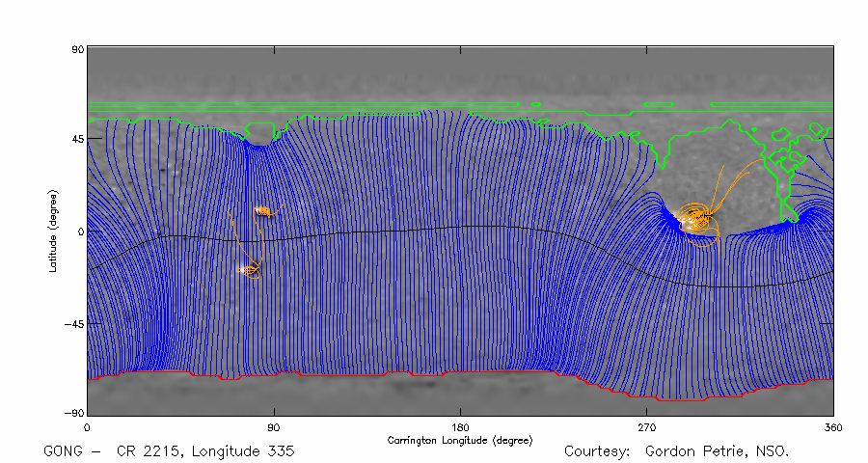Click the small orange loops just north of equator near longitude 85
Viewport: 868px width, 463px height.
(x=262, y=210)
